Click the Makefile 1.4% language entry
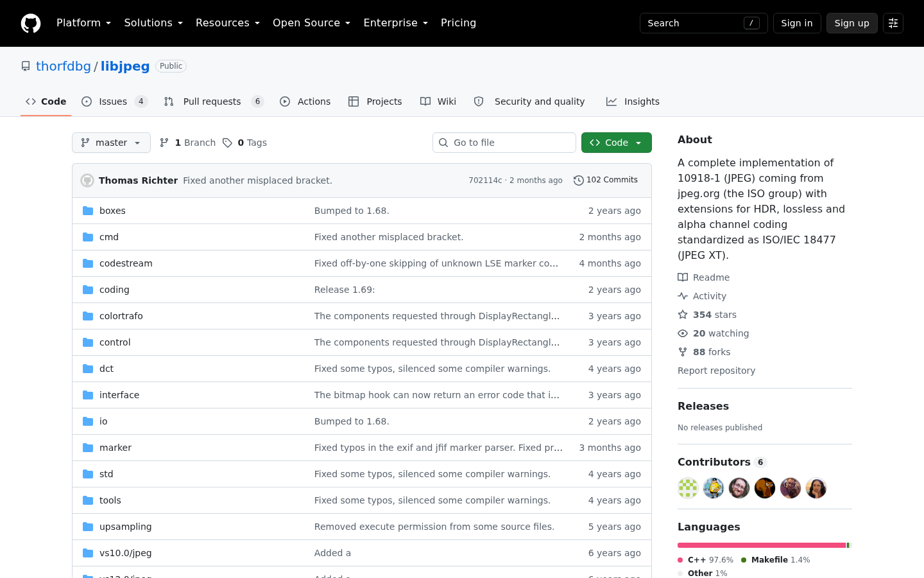Viewport: 924px width, 578px height. tap(775, 560)
